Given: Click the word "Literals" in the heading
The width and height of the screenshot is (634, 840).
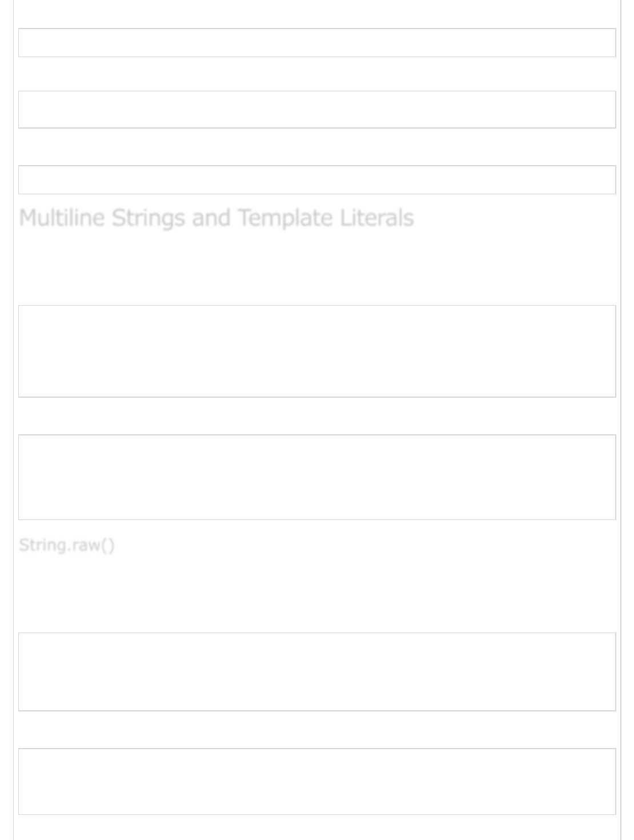Looking at the screenshot, I should 377,218.
